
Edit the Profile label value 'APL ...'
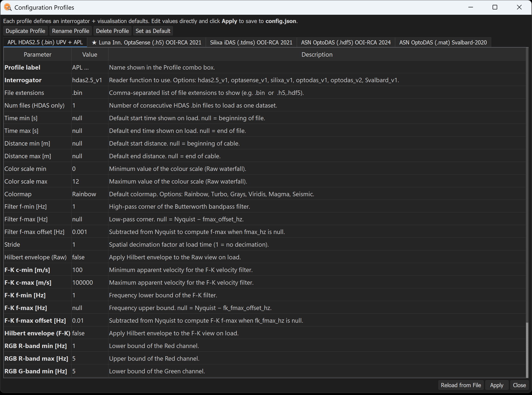90,67
